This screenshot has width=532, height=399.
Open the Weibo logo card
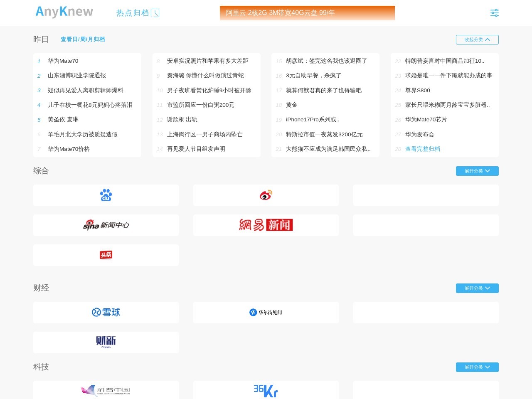[266, 195]
